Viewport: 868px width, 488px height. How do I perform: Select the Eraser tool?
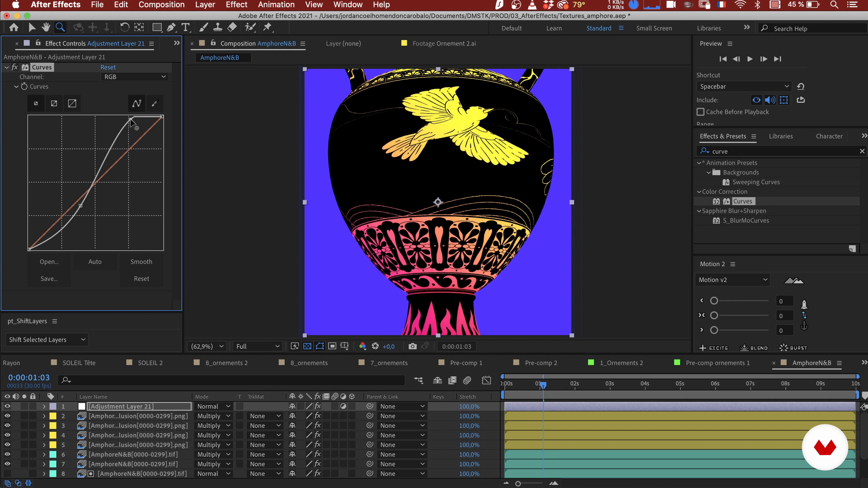(232, 28)
